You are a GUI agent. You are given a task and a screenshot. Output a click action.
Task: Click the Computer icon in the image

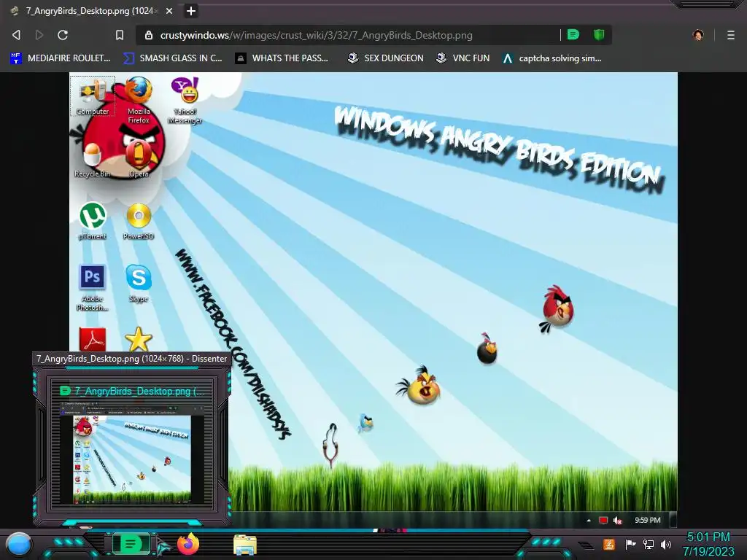click(x=93, y=96)
